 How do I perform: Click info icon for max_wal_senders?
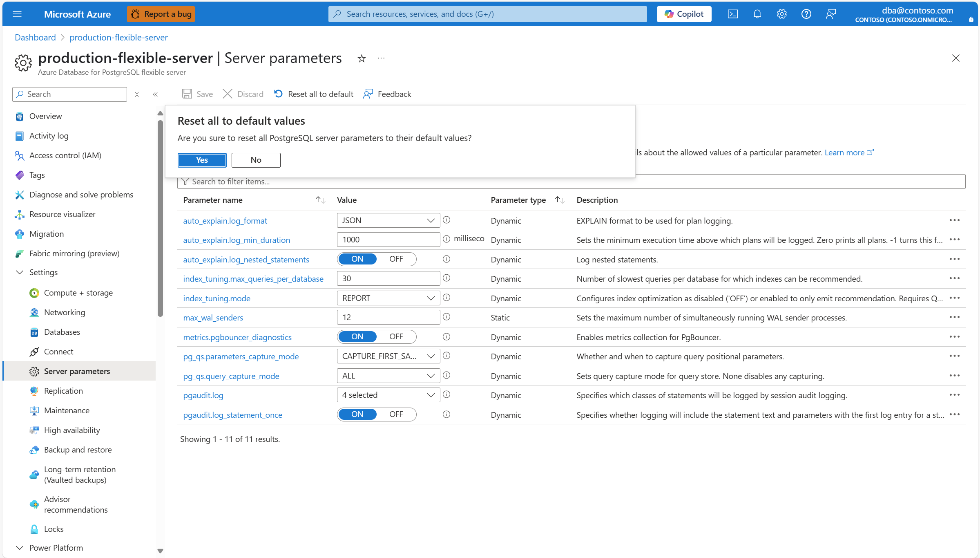click(446, 317)
